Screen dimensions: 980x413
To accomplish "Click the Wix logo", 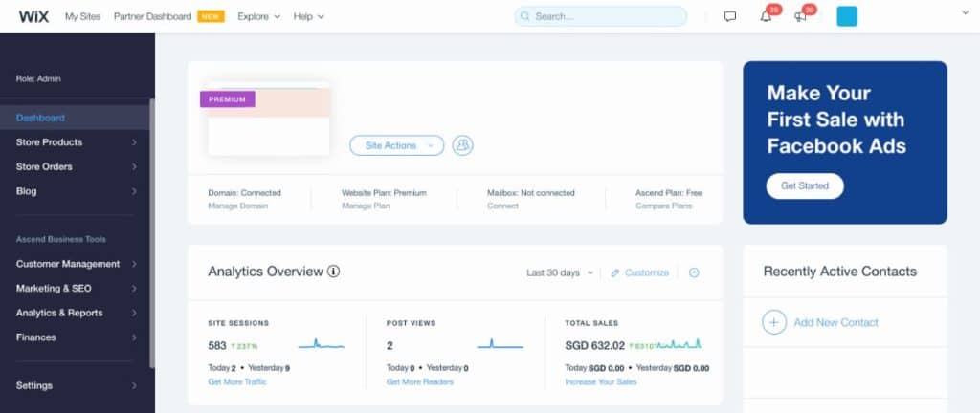I will pos(33,17).
